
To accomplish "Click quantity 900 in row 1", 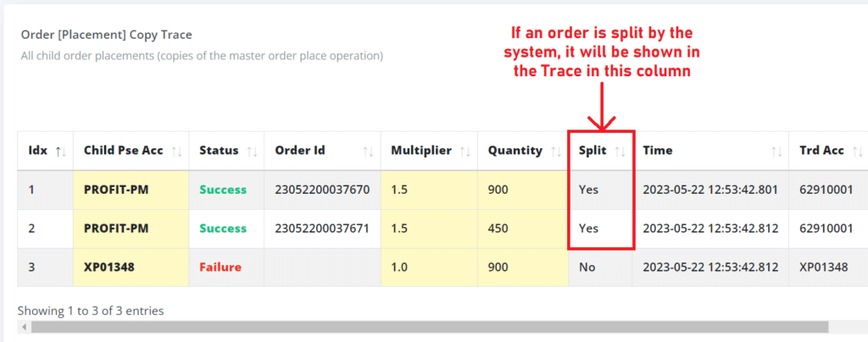I will click(x=523, y=190).
